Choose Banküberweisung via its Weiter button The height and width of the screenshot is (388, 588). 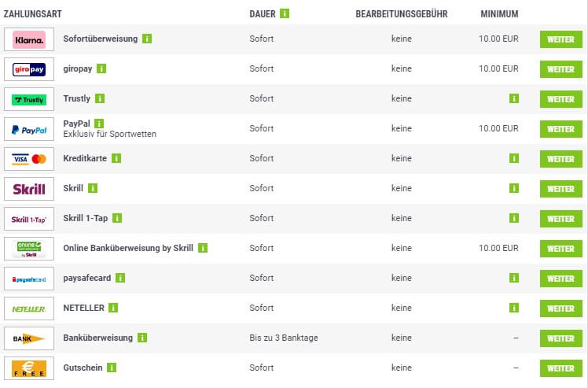[x=561, y=338]
